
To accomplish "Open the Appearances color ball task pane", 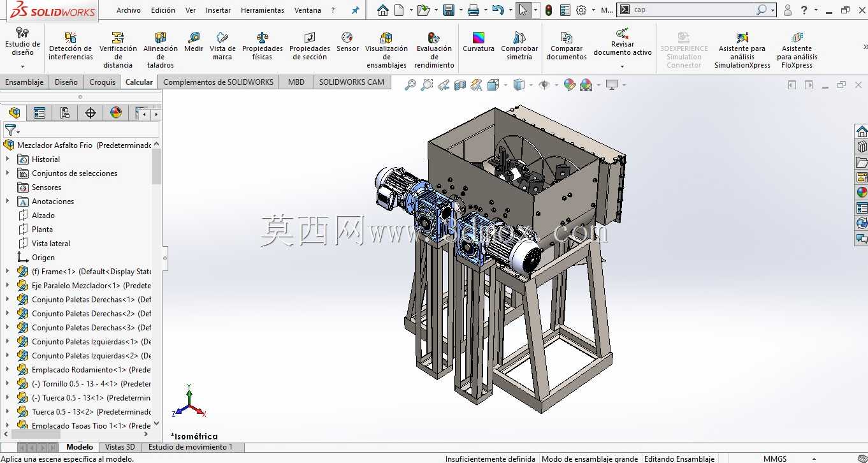I will 862,193.
